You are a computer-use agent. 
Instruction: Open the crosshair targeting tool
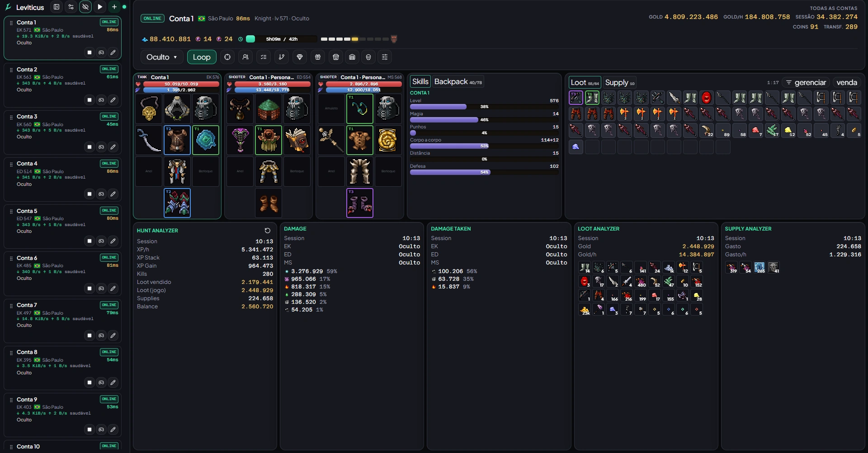click(227, 57)
